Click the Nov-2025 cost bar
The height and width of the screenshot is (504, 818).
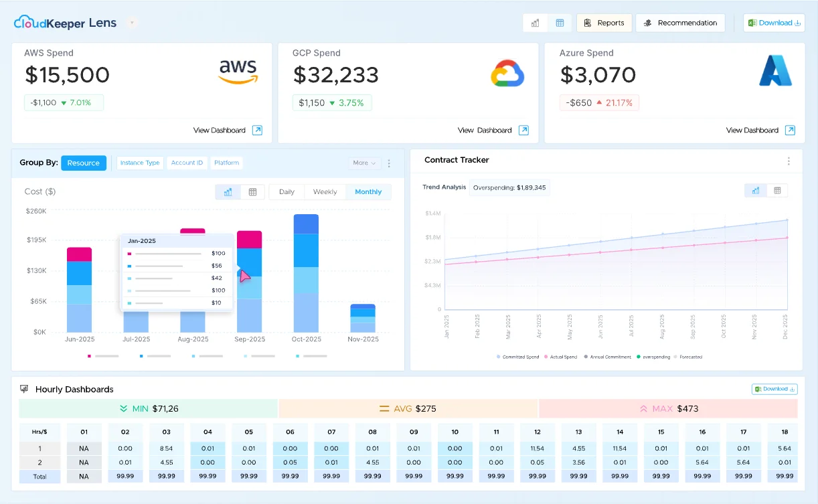click(363, 319)
